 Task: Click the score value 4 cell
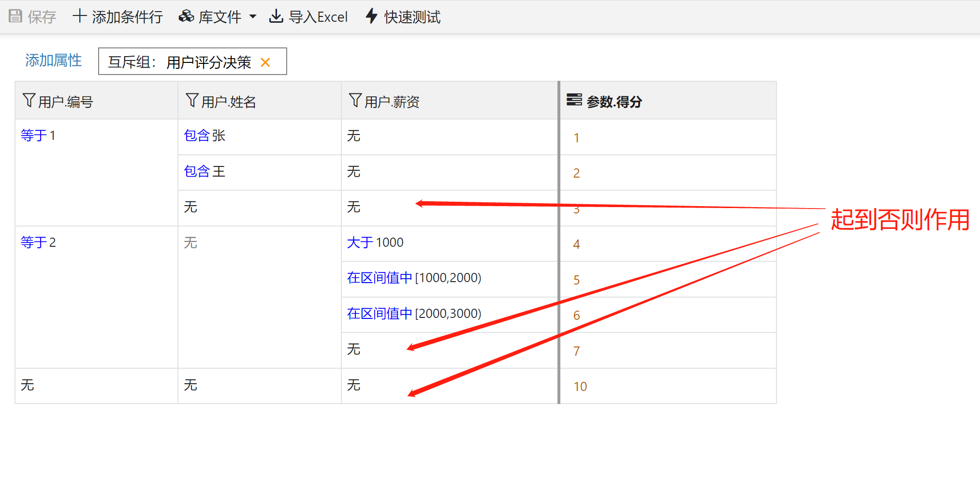[576, 244]
